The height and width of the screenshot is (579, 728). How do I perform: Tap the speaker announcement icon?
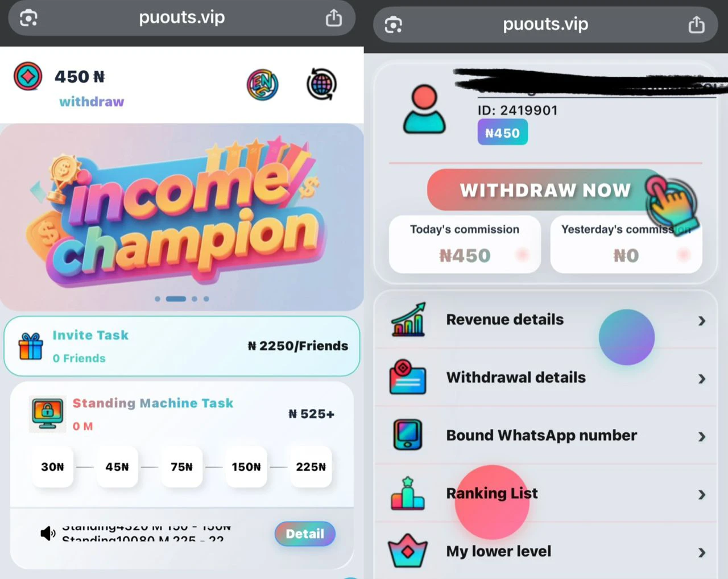[x=48, y=533]
